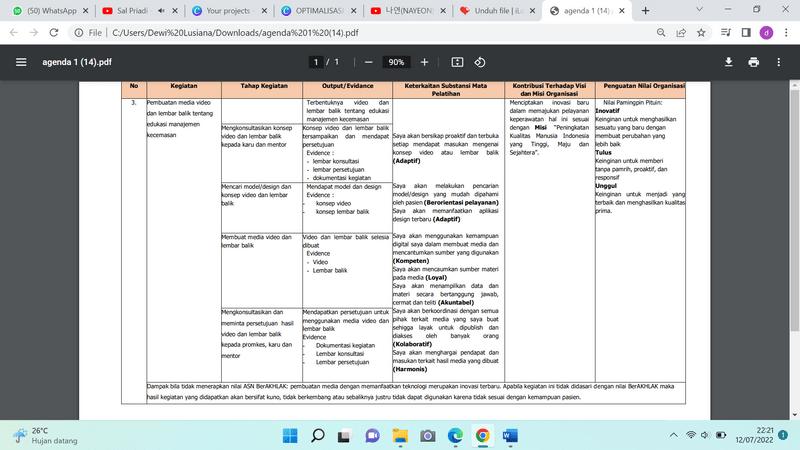Open the weather widget Hujan datang
Screen dimensions: 800x450
click(45, 436)
